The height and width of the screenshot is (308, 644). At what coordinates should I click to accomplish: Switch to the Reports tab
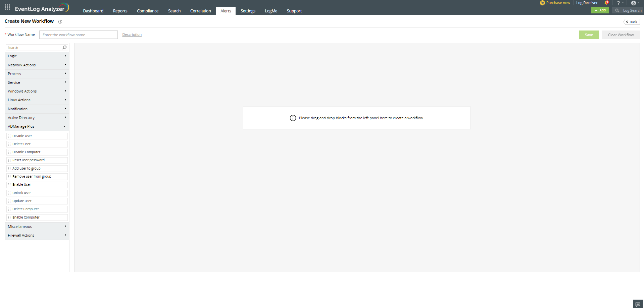120,11
